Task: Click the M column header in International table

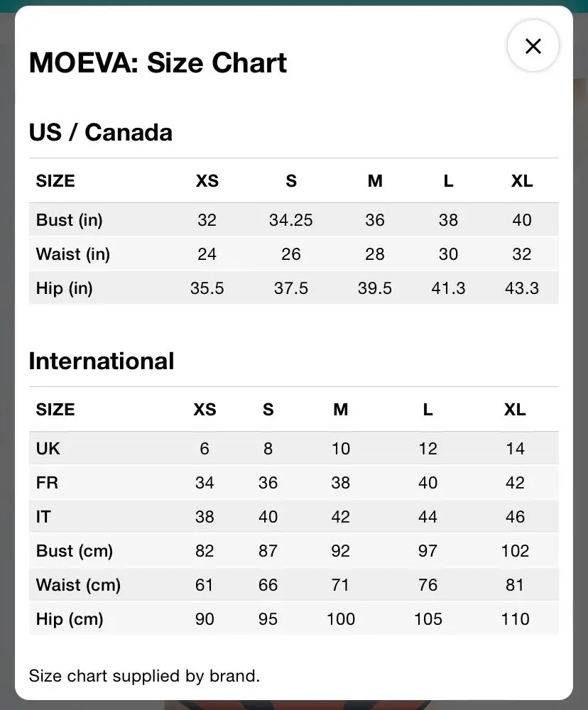Action: [341, 410]
